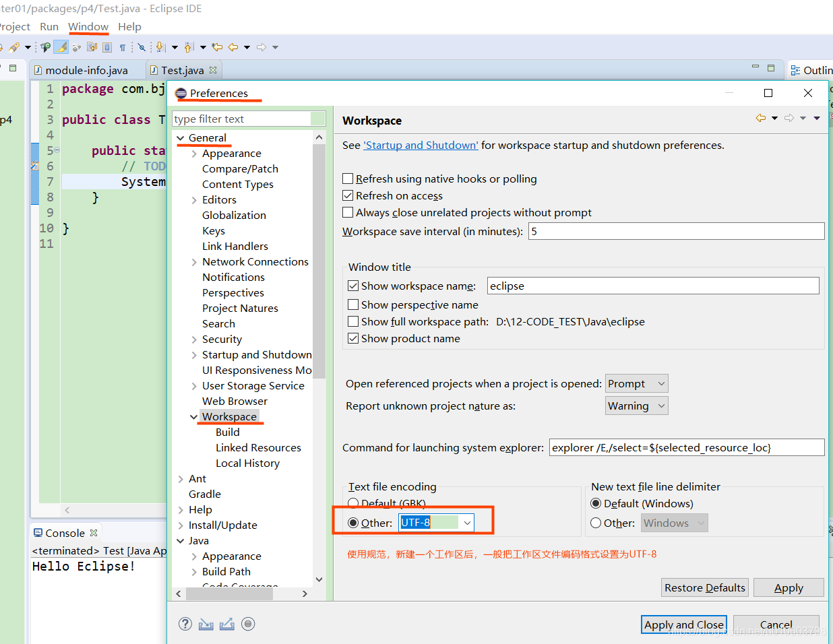
Task: Enable Show full workspace path
Action: (x=353, y=321)
